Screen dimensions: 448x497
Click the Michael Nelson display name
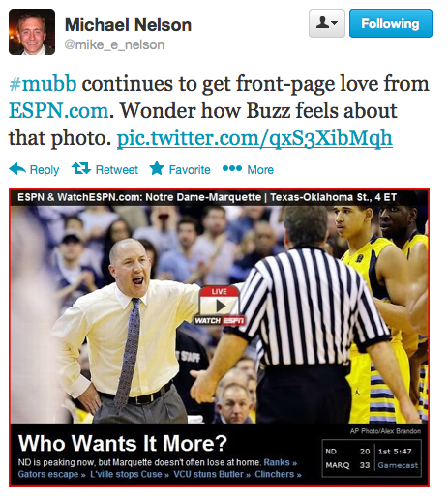click(128, 25)
